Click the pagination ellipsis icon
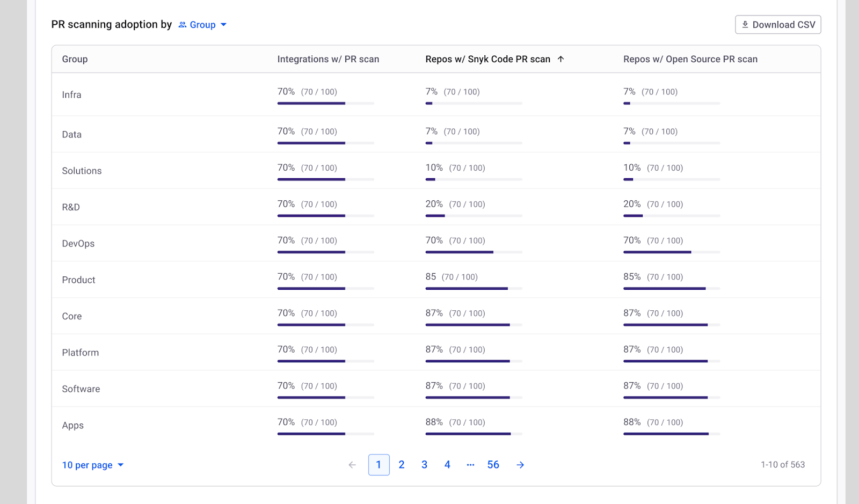Screen dimensions: 859x504 point(470,465)
